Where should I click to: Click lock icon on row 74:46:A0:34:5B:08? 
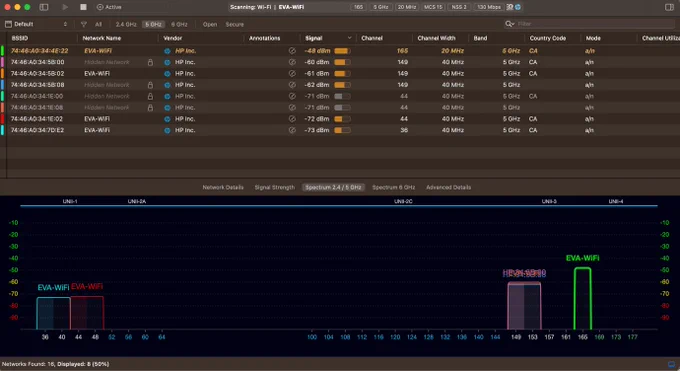[150, 85]
